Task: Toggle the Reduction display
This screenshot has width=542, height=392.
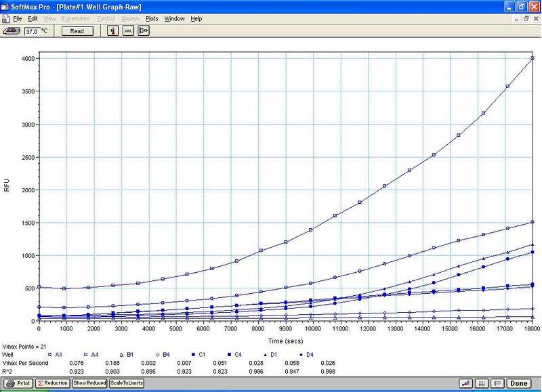Action: (x=51, y=383)
